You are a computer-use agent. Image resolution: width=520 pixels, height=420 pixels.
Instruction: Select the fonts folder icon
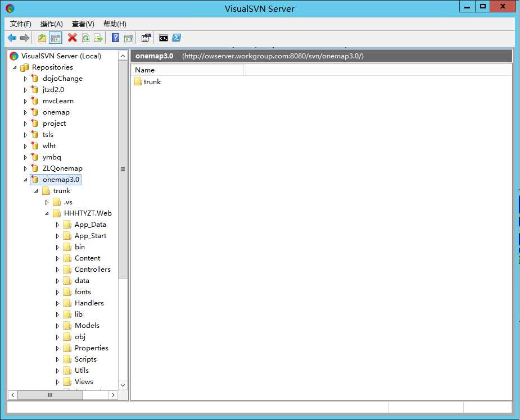[67, 292]
